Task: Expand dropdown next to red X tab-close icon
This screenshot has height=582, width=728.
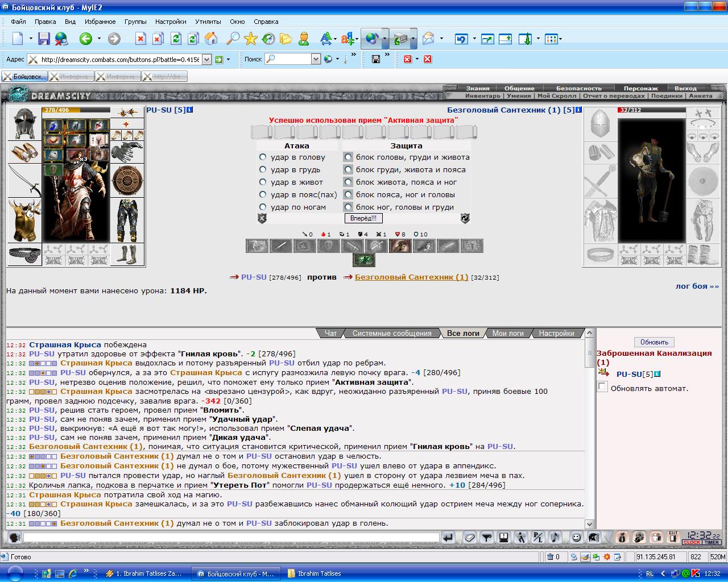Action: (x=417, y=59)
